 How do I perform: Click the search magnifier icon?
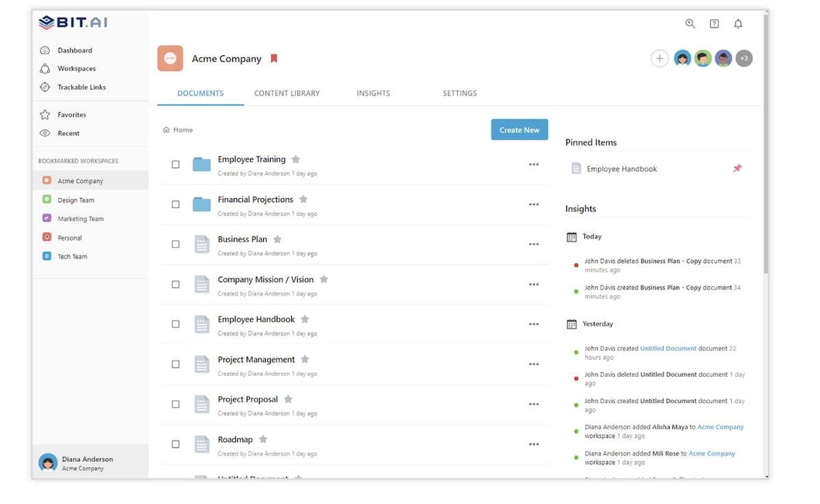point(690,24)
